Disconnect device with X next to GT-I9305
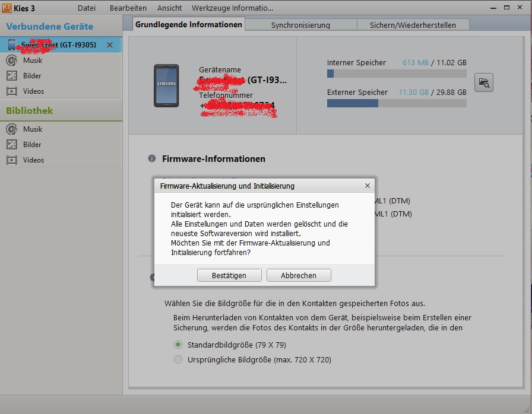 pos(110,44)
